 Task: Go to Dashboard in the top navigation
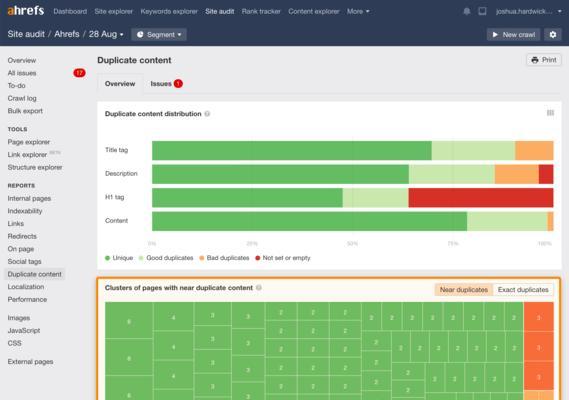(70, 11)
